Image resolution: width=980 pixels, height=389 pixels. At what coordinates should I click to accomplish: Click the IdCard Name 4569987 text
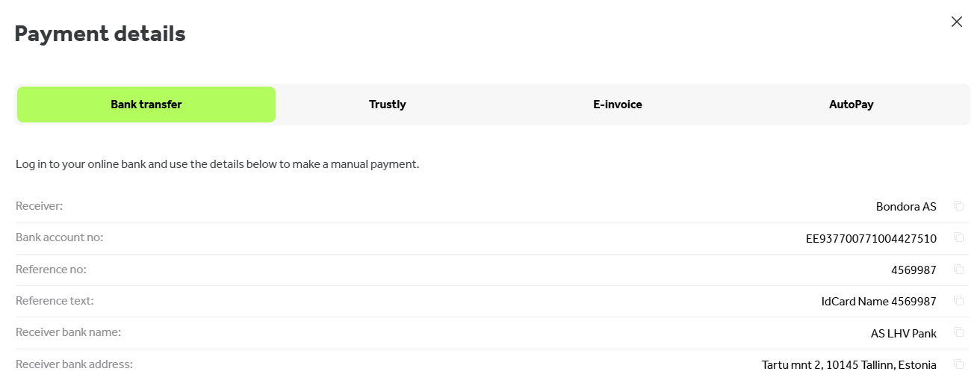click(878, 302)
